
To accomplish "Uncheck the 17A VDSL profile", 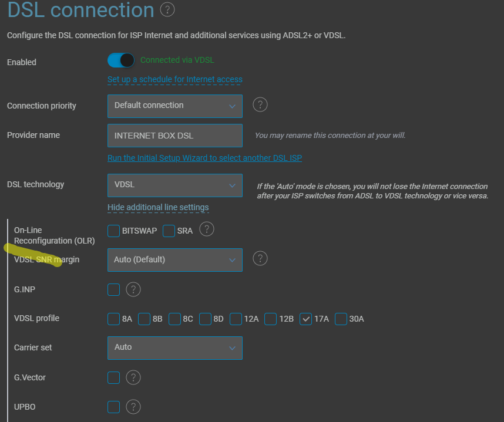I will coord(305,319).
